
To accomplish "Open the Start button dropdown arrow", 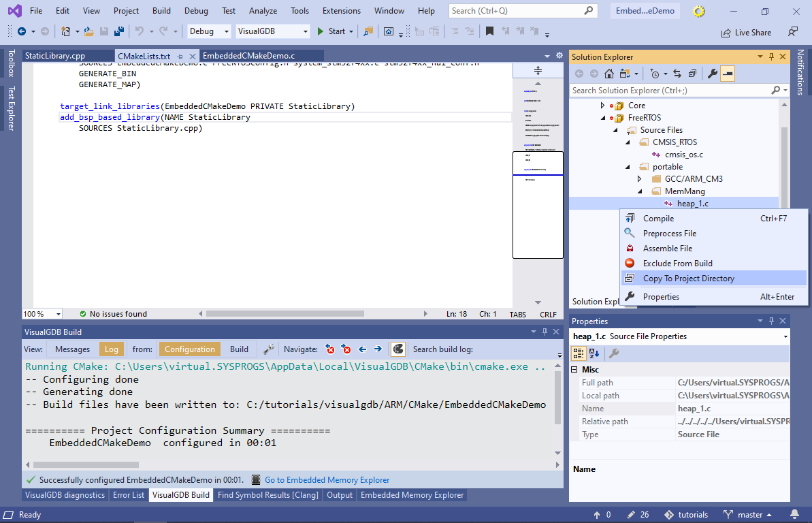I will (x=351, y=31).
